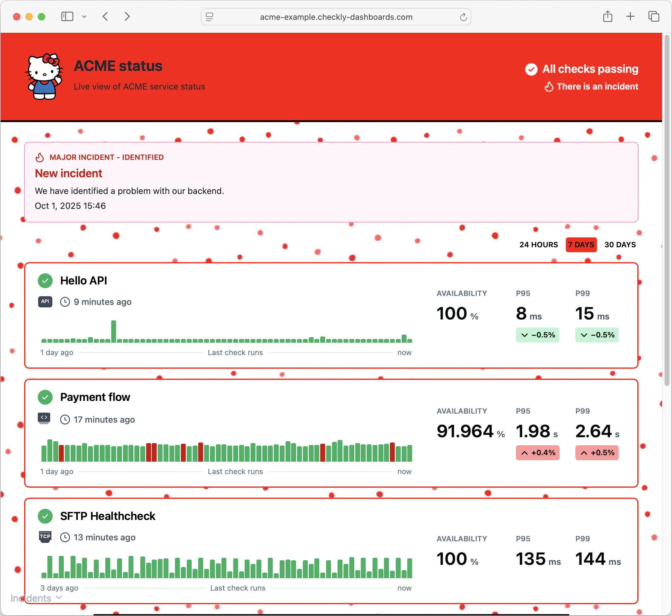Click There is an incident link
The image size is (672, 616).
click(597, 86)
